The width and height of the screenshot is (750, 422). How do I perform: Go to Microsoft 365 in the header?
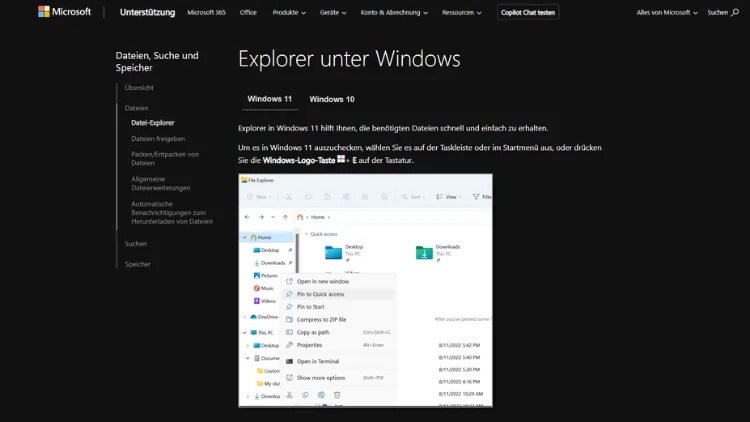[x=206, y=12]
